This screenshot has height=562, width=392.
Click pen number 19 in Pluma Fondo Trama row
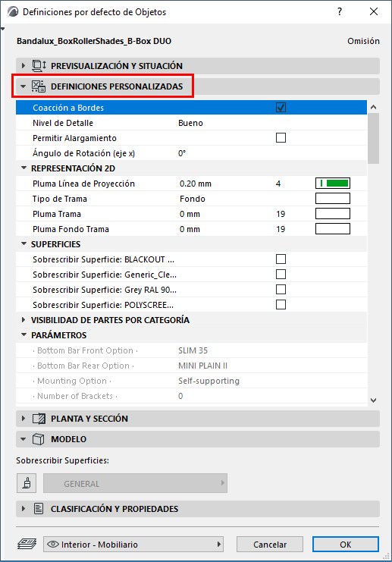click(x=281, y=229)
